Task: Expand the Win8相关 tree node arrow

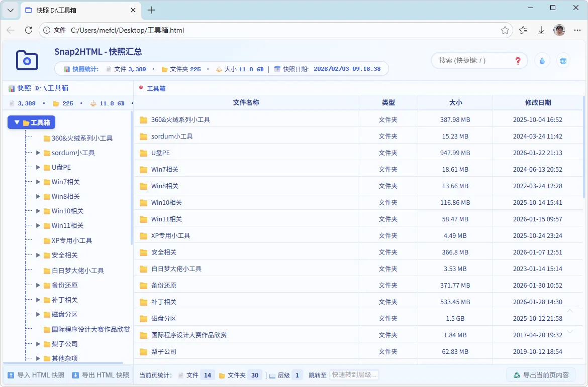Action: [x=38, y=196]
